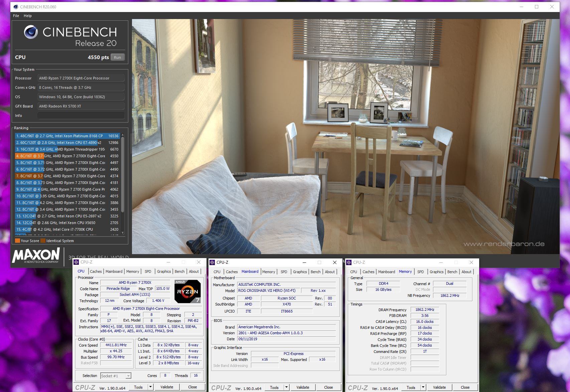The image size is (570, 392).
Task: Click the rendered room image
Action: (345, 137)
